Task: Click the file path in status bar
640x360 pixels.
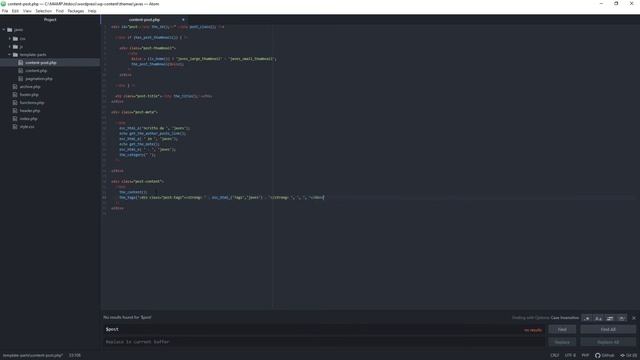Action: [33, 356]
